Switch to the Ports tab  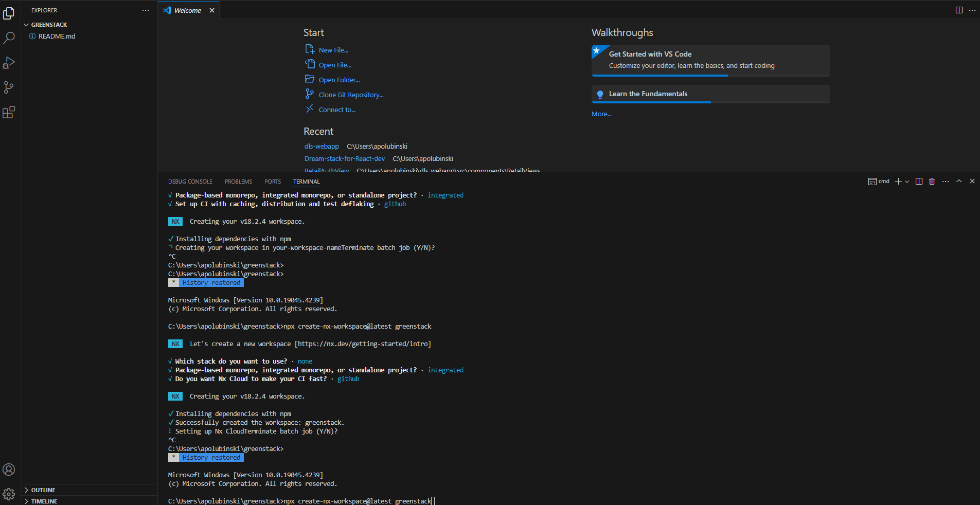tap(273, 182)
